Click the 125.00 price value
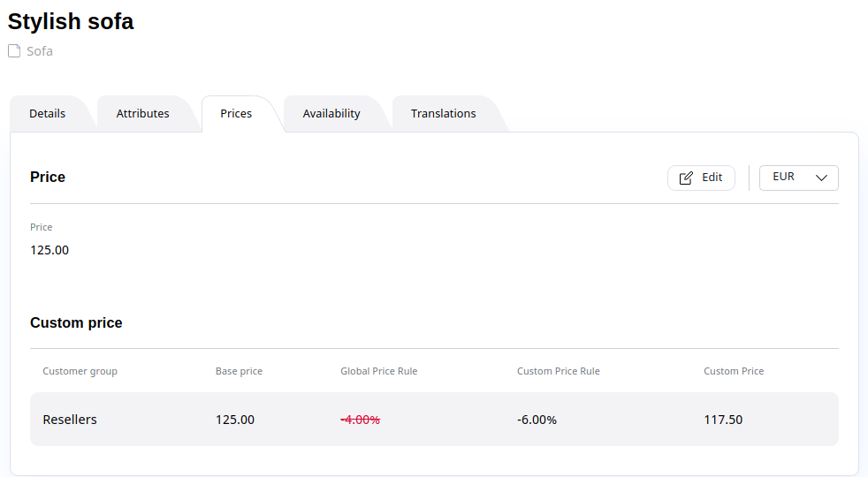 point(49,250)
